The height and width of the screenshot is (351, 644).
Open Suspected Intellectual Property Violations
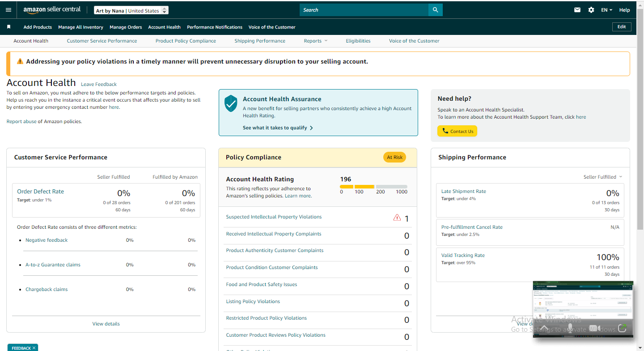click(274, 217)
